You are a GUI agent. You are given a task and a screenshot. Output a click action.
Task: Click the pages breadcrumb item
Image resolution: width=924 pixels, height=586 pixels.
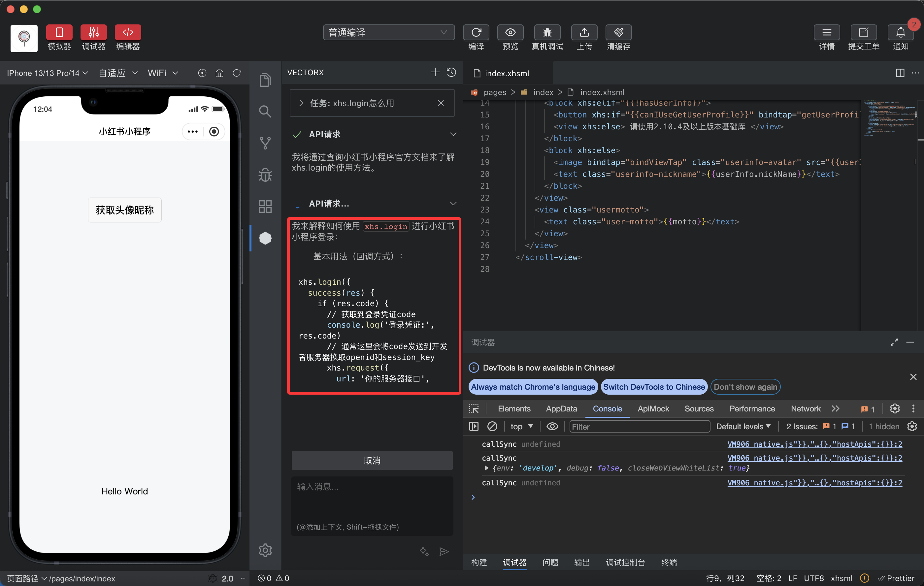click(x=495, y=92)
